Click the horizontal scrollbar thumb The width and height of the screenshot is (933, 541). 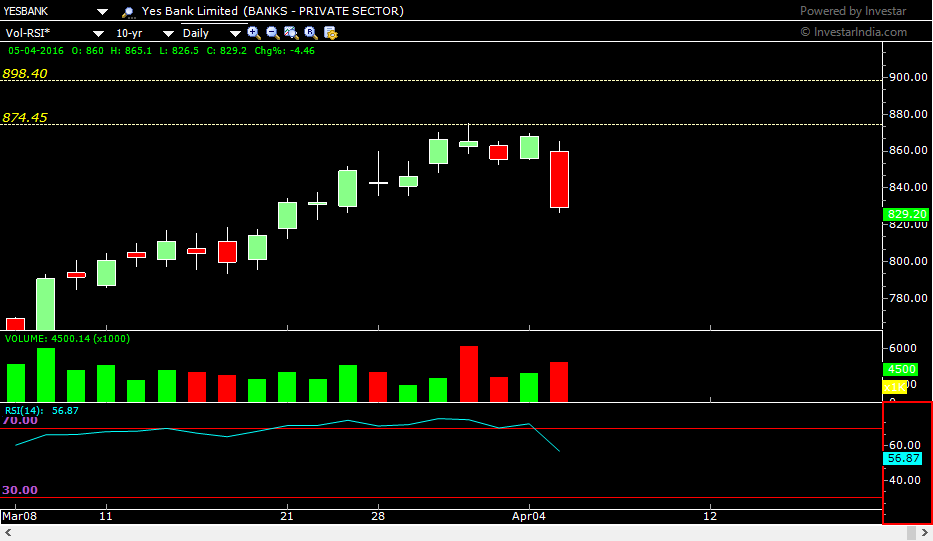coord(911,533)
